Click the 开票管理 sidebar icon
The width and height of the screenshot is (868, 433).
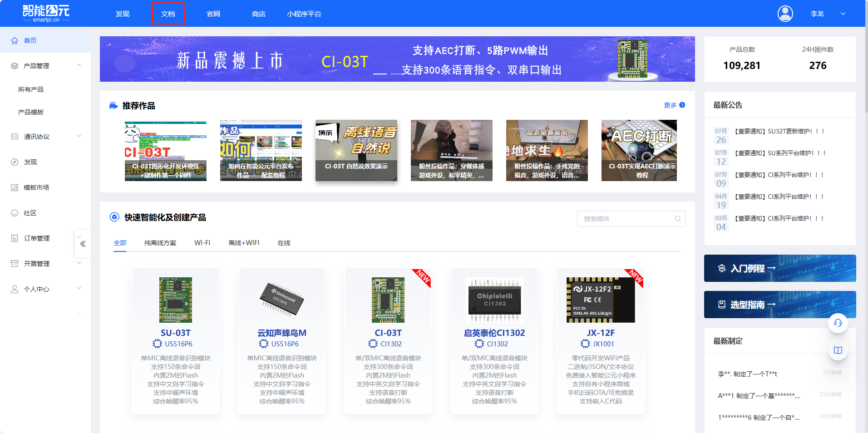[x=14, y=263]
